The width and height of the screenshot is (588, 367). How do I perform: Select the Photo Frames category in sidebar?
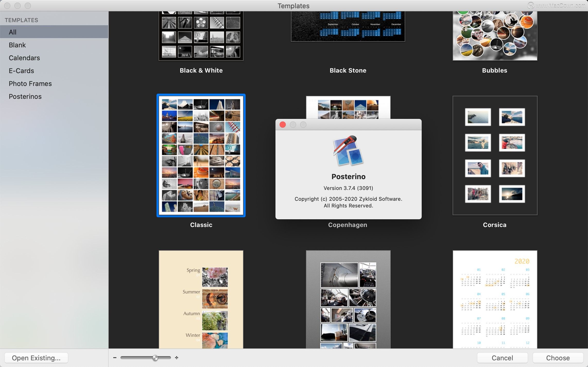click(30, 83)
